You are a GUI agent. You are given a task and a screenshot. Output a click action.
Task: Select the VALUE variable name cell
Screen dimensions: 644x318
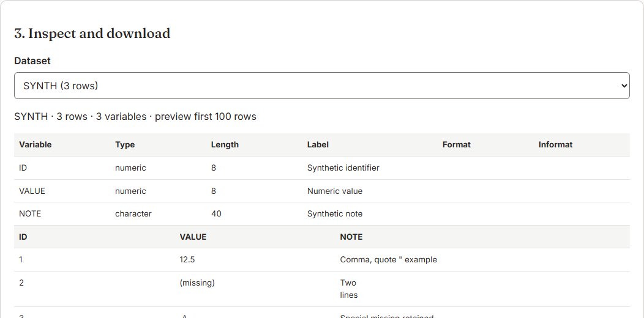point(32,191)
